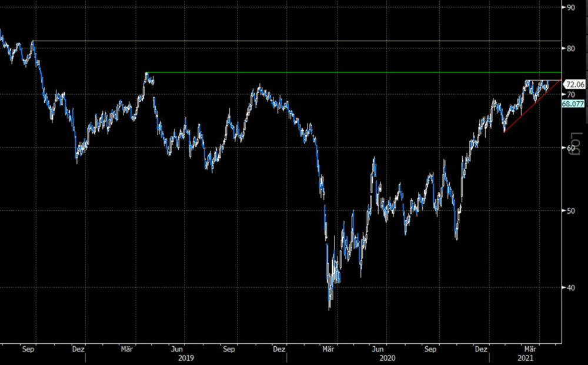Viewport: 588px width, 365px height.
Task: Select the short white horizontal line near 72
Action: tap(543, 81)
